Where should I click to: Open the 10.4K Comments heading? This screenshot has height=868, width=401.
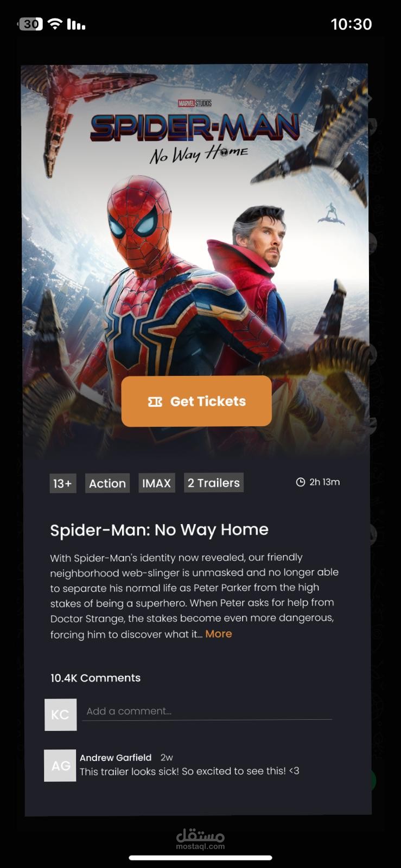[x=96, y=678]
